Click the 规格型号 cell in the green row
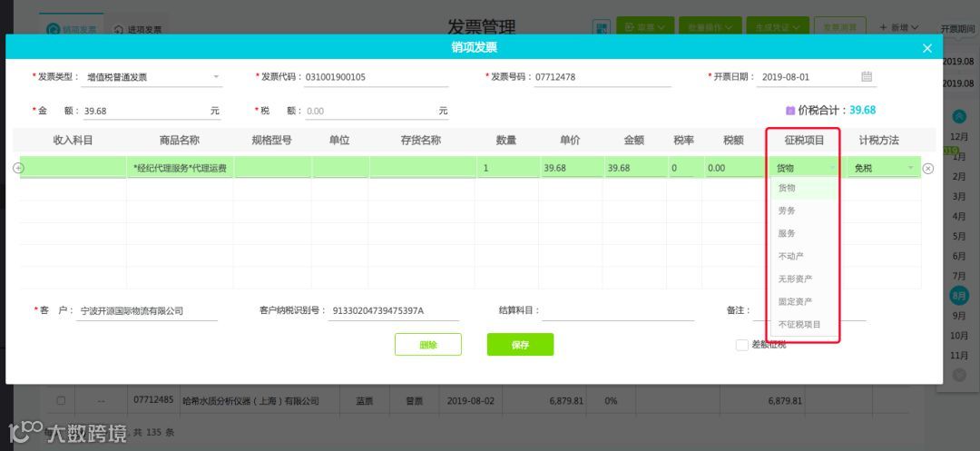This screenshot has width=980, height=451. [x=272, y=168]
